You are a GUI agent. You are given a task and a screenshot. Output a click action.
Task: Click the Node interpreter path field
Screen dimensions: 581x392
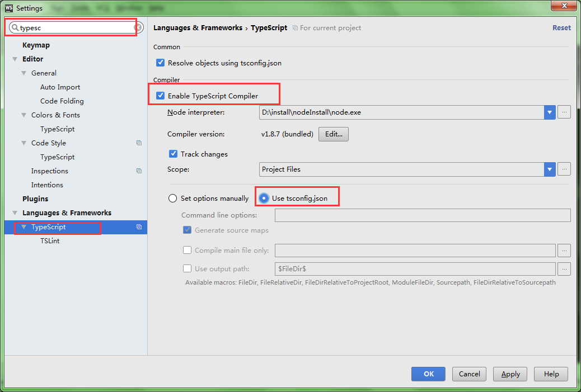[402, 112]
